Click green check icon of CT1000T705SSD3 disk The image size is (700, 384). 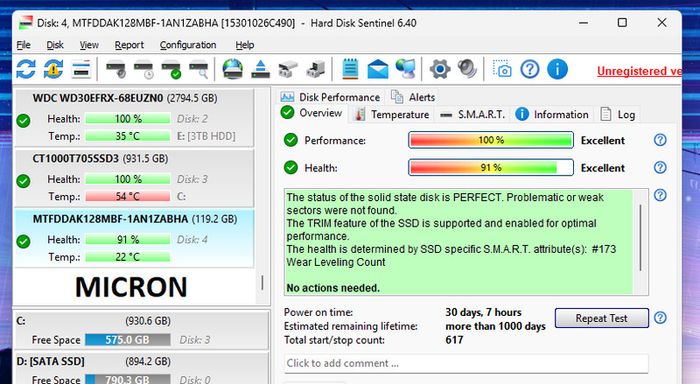(23, 181)
